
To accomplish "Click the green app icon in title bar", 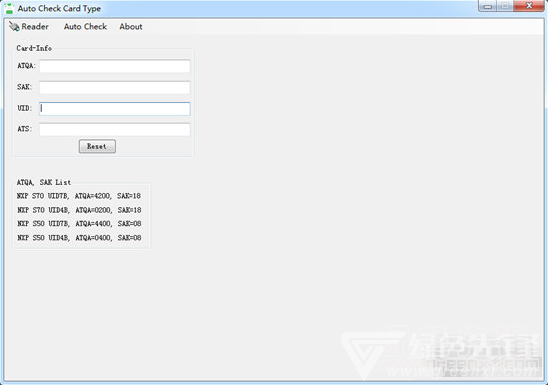I will tap(9, 8).
